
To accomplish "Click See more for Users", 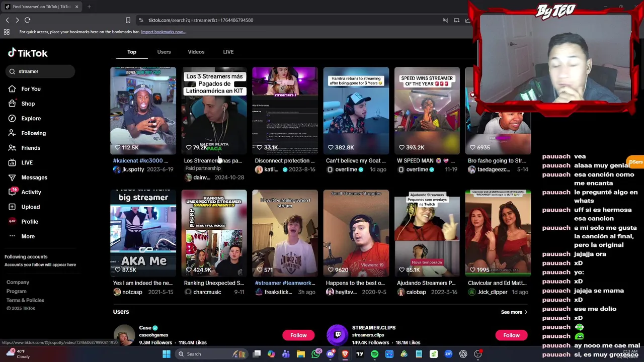I will pyautogui.click(x=514, y=312).
